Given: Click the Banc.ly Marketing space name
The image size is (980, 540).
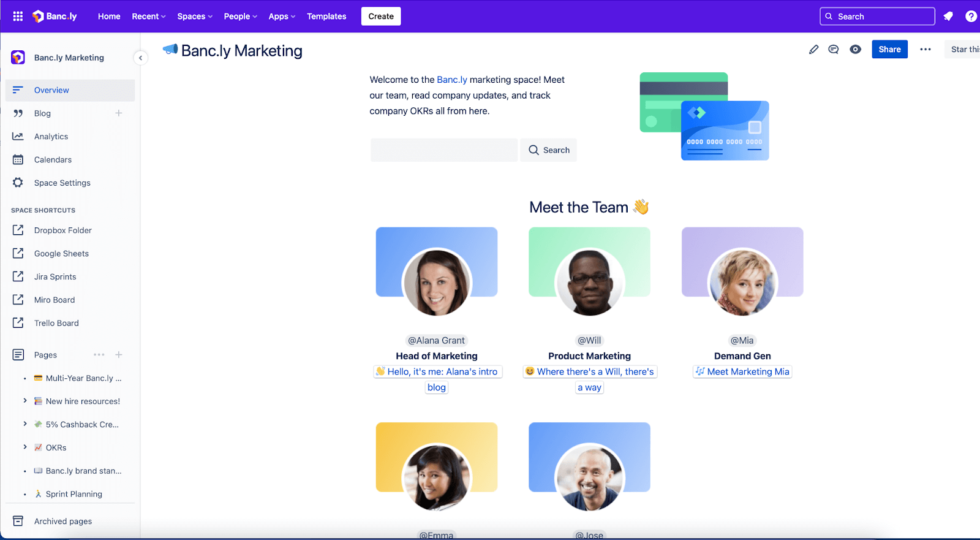Looking at the screenshot, I should tap(69, 58).
